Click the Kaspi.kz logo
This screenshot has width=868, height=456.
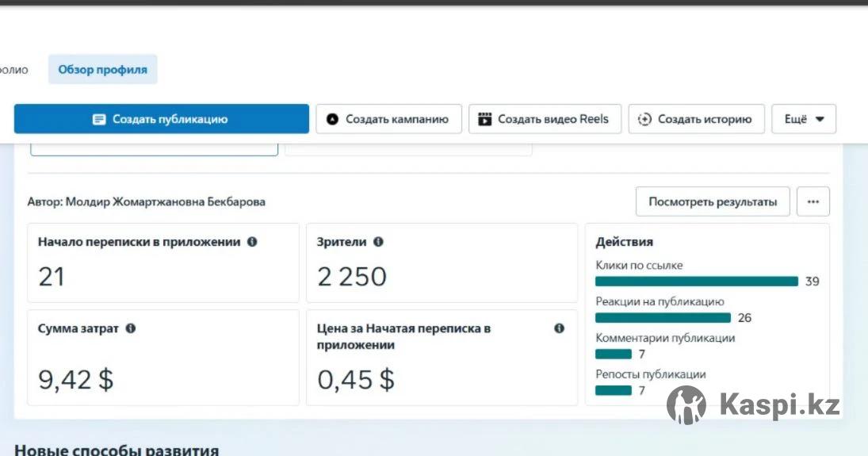(x=753, y=404)
